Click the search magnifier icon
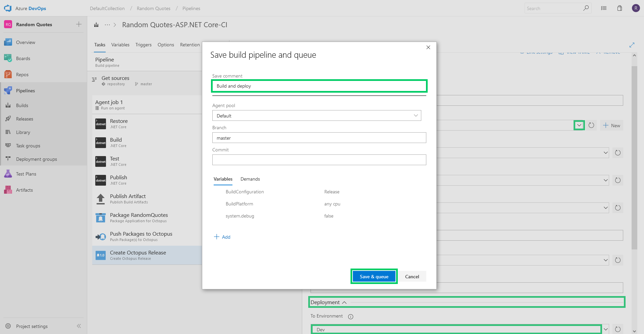The height and width of the screenshot is (334, 644). pos(586,8)
